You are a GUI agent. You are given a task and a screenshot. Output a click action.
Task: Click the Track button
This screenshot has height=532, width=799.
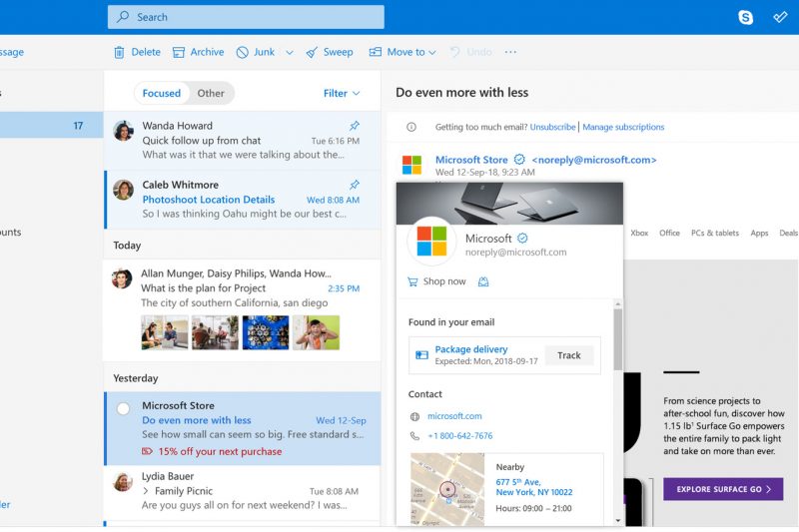pos(568,355)
